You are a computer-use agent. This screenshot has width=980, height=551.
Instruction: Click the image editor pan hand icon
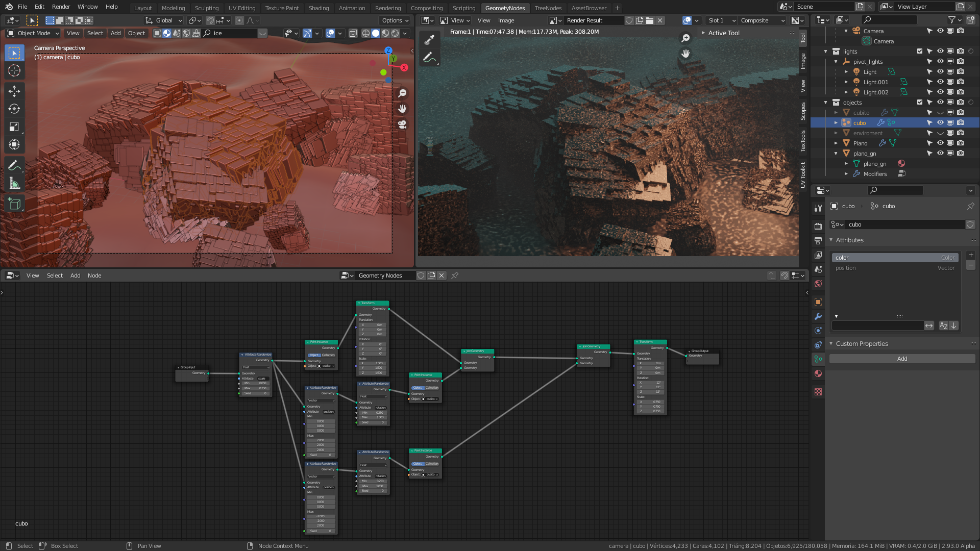685,54
